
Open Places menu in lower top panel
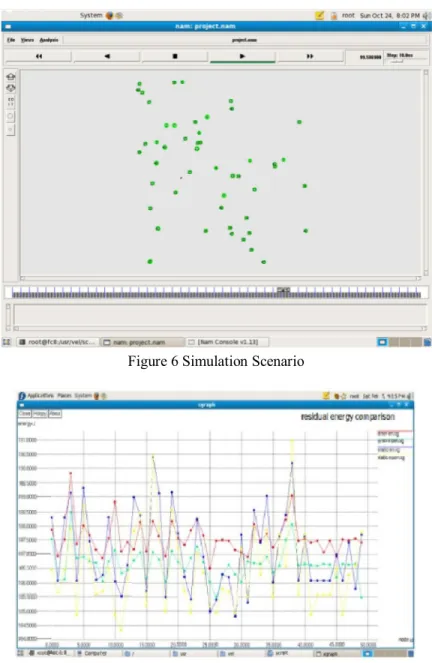point(64,396)
